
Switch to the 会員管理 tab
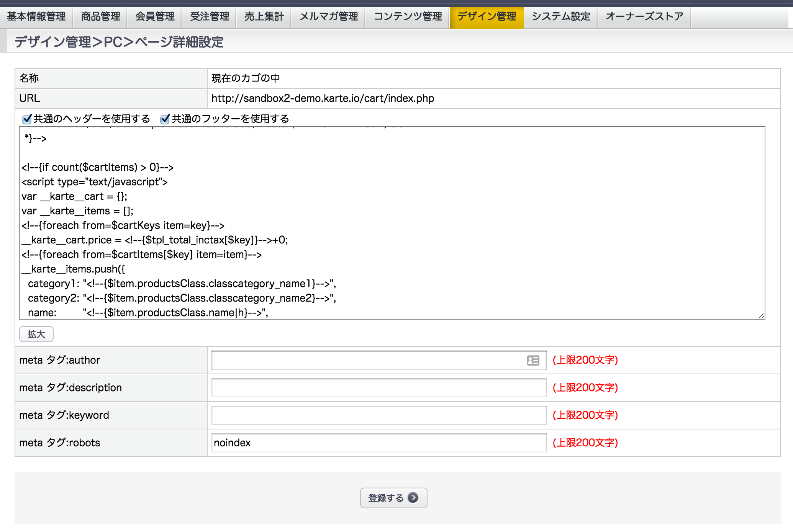[x=155, y=17]
